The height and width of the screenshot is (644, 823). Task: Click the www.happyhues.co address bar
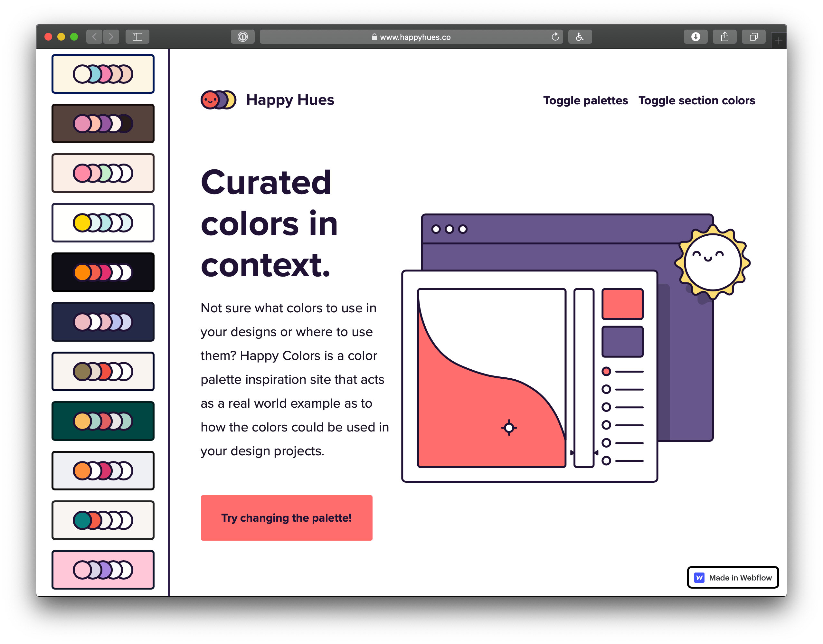411,37
